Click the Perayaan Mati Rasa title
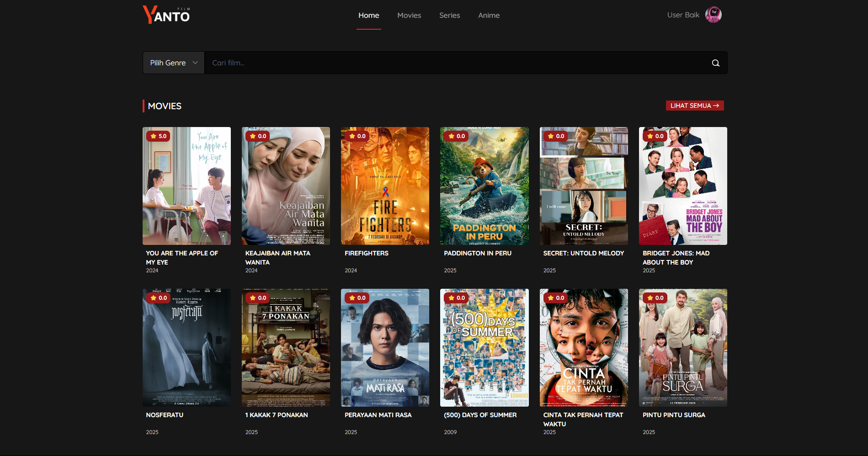This screenshot has width=868, height=456. pyautogui.click(x=378, y=415)
